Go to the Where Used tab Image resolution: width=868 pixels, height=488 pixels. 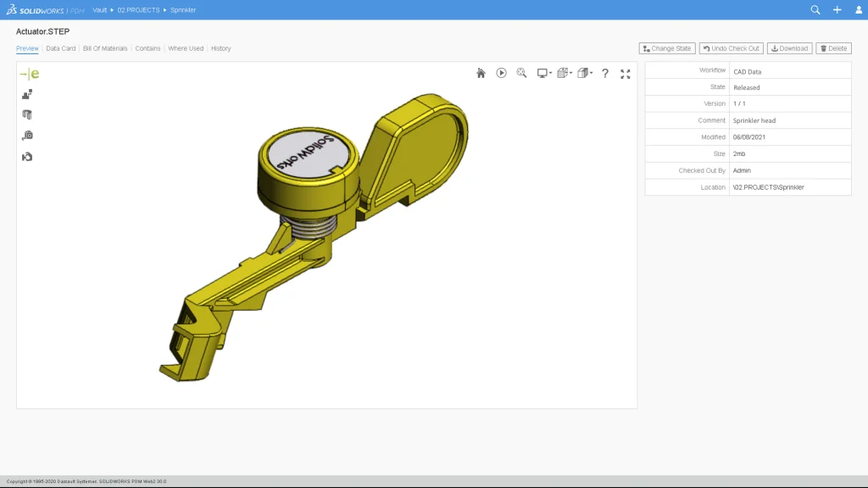186,48
